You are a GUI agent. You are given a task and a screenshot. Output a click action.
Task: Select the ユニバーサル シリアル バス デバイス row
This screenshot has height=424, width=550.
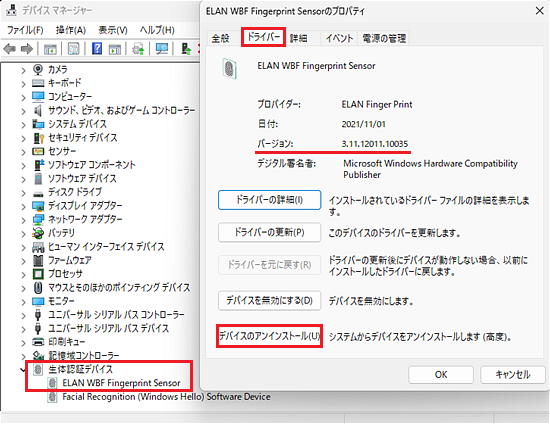[108, 328]
